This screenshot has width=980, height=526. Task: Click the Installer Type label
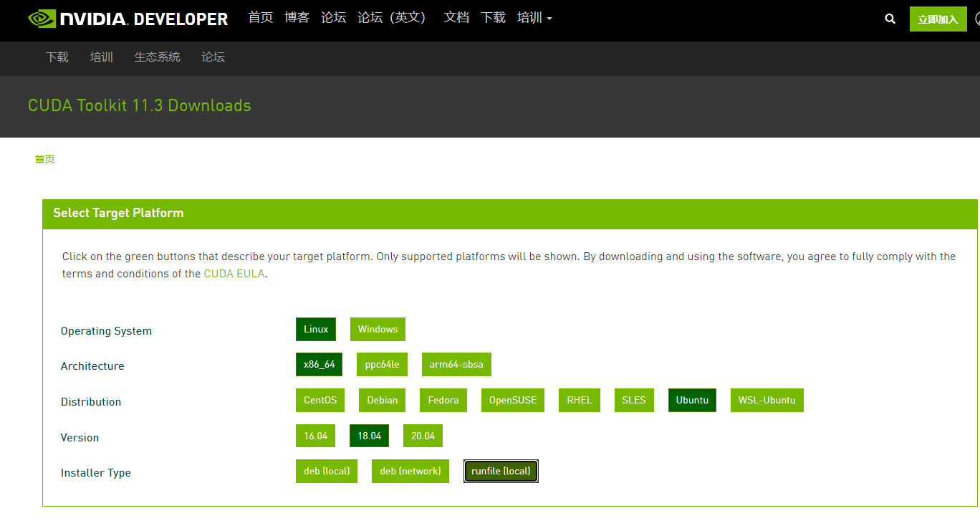point(96,473)
